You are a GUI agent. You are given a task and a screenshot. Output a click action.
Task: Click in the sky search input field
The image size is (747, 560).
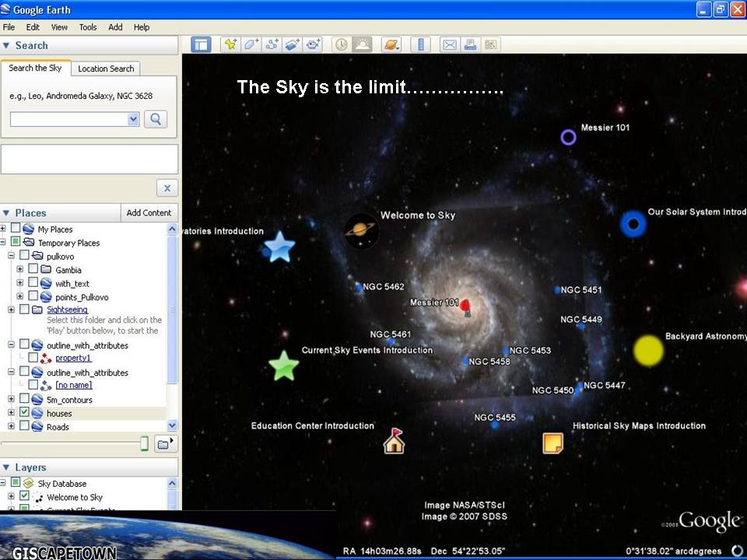(x=69, y=119)
